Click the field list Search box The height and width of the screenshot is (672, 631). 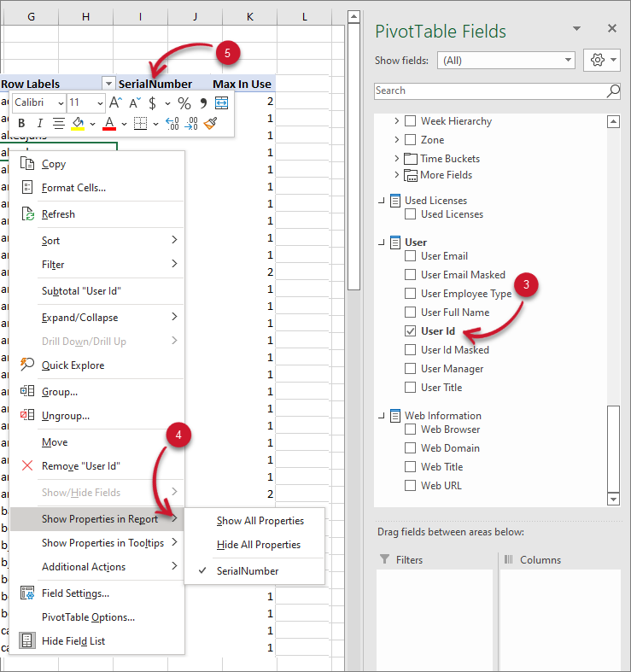[488, 91]
